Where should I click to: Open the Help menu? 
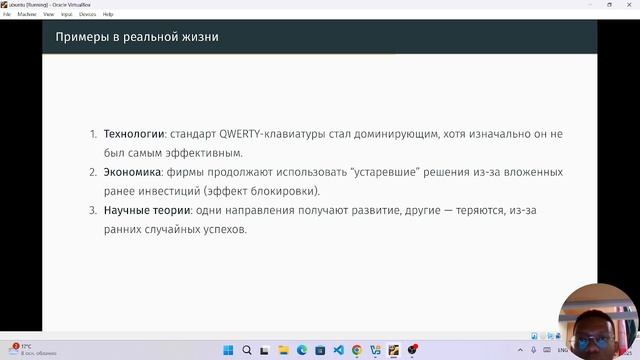point(108,14)
